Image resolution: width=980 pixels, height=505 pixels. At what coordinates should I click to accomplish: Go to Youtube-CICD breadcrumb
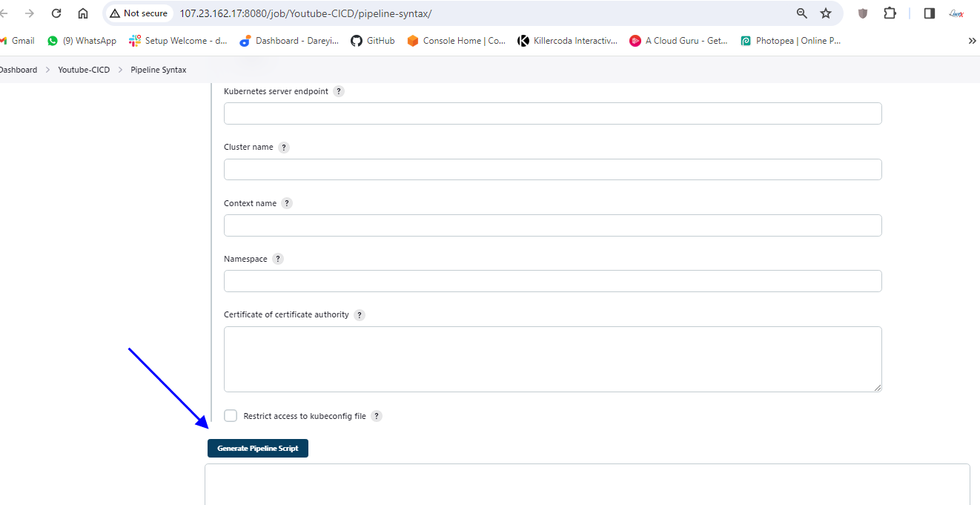pos(84,70)
